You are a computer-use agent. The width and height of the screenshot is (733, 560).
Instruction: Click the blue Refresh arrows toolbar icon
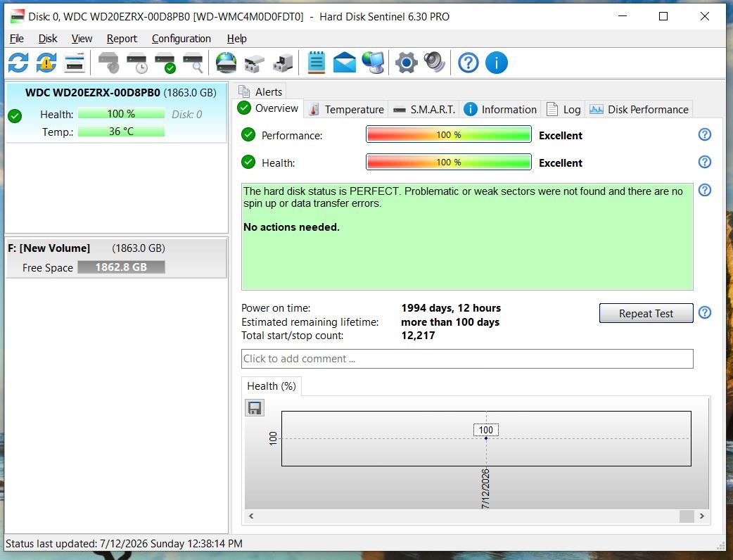coord(18,62)
